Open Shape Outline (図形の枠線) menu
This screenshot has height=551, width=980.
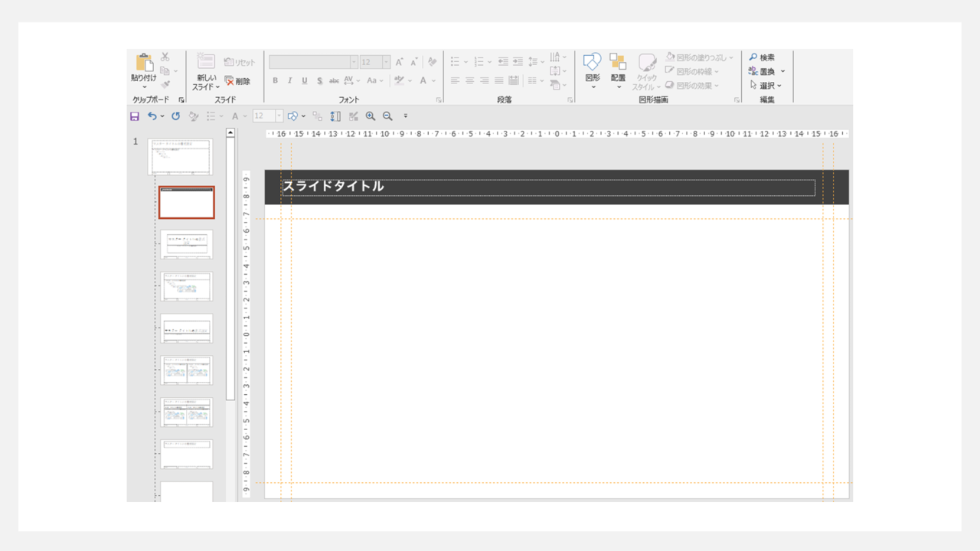click(692, 71)
